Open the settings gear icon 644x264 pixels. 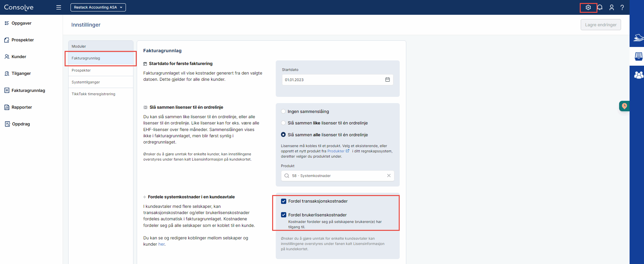click(x=588, y=7)
